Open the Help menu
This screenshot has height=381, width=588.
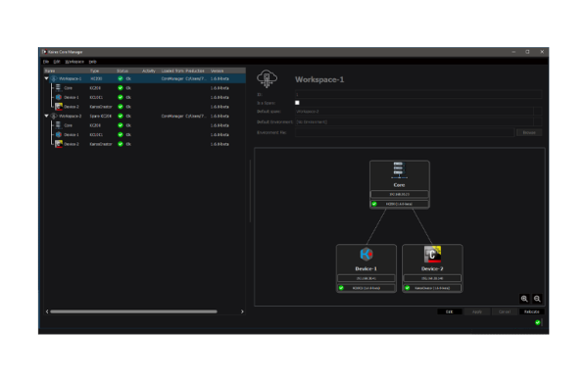pyautogui.click(x=93, y=62)
